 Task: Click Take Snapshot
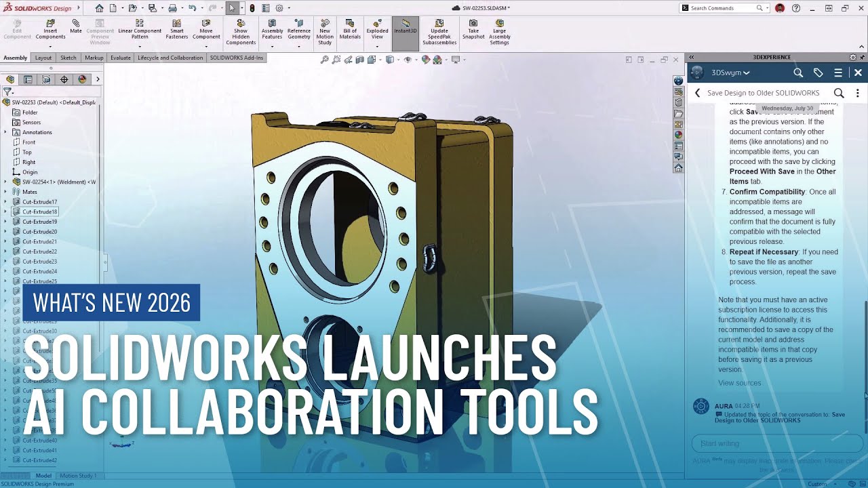tap(473, 30)
